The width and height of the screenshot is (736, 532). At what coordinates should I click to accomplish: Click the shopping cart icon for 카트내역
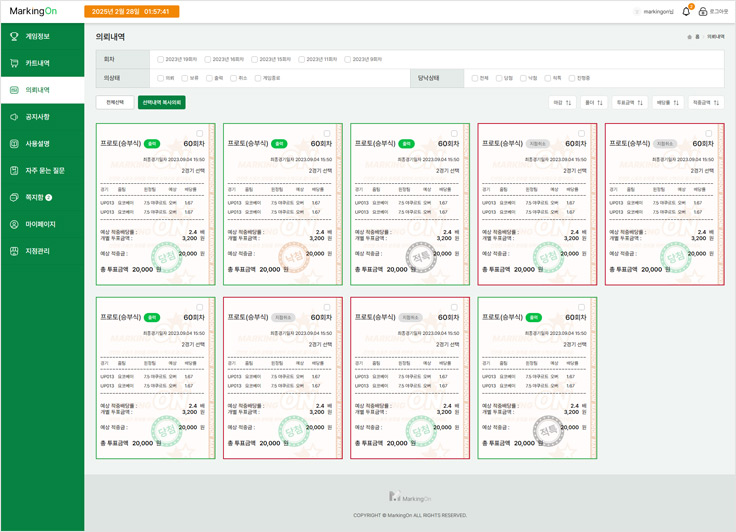15,64
